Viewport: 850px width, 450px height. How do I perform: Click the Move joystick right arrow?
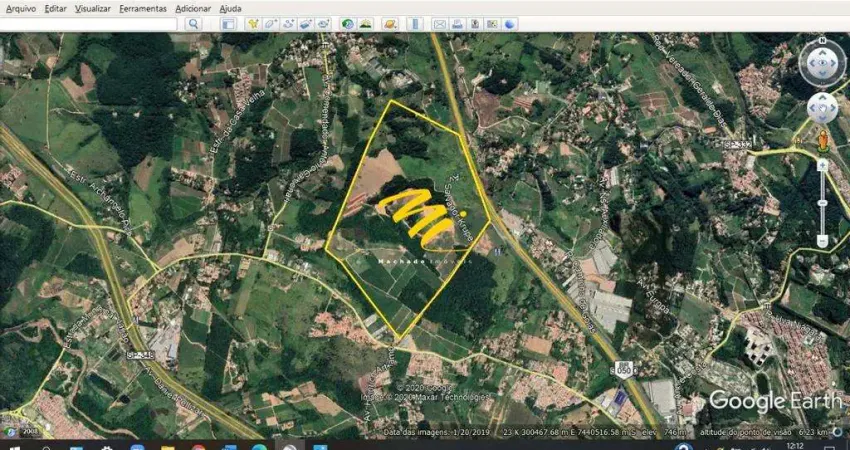(x=833, y=108)
